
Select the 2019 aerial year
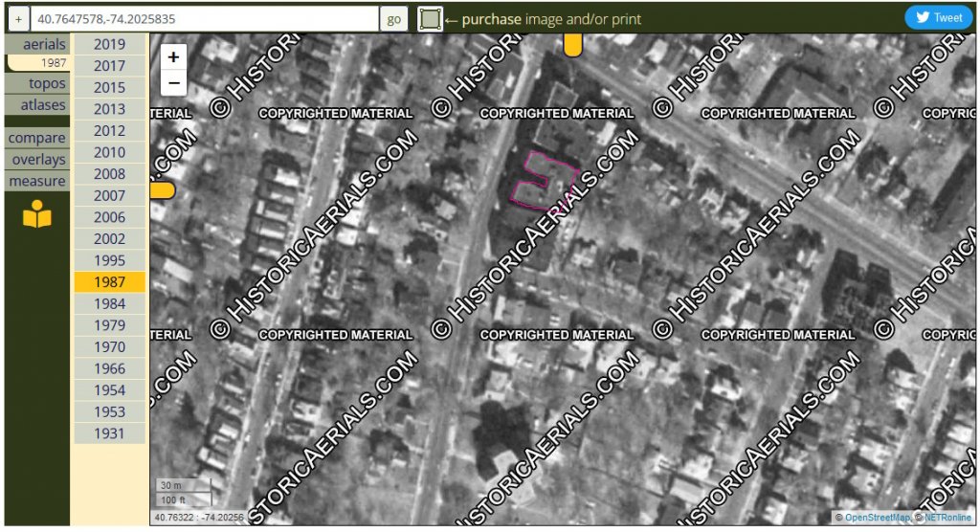click(109, 44)
